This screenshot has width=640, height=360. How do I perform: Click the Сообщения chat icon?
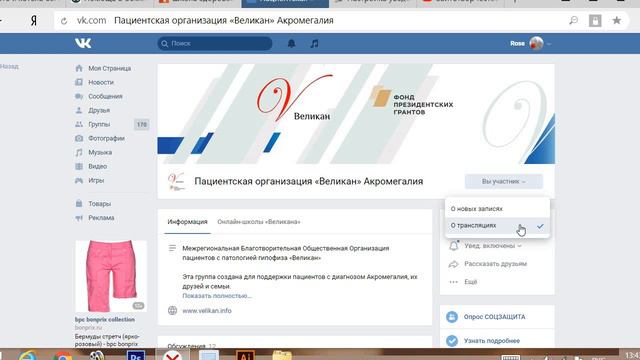(79, 96)
